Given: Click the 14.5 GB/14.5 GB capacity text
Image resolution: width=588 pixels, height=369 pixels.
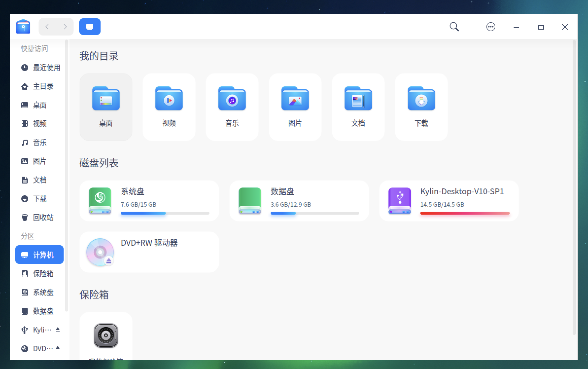Looking at the screenshot, I should tap(442, 204).
